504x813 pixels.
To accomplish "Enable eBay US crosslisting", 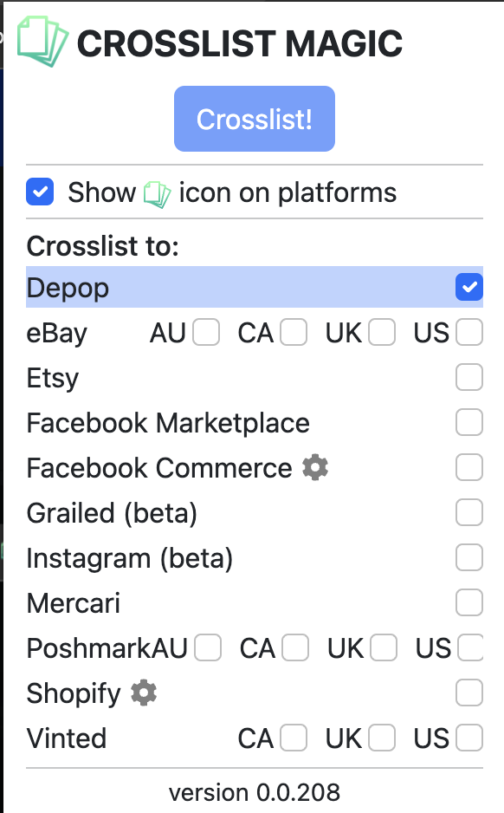I will 468,332.
